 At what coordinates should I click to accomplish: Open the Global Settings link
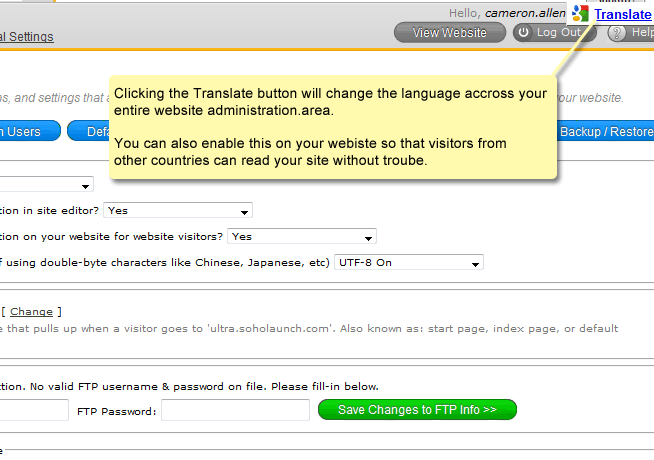point(26,37)
